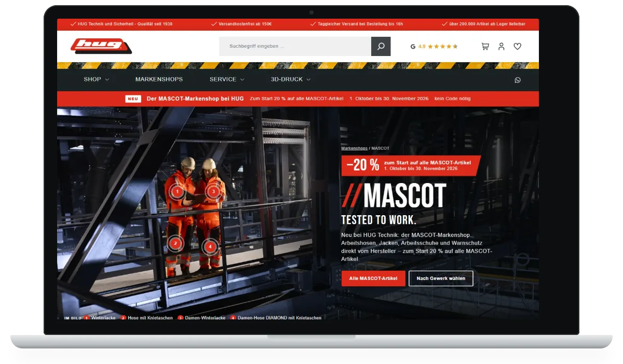The width and height of the screenshot is (623, 364).
Task: Click 'Der MASCOT-Markenshop bei HUG' banner text
Action: tap(195, 99)
